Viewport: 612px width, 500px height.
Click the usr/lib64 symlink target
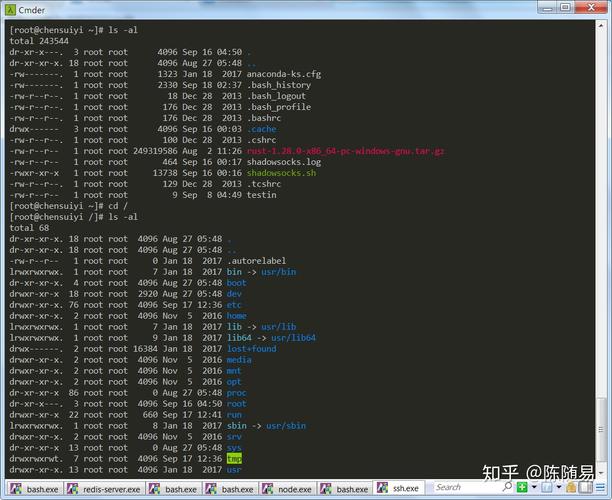click(294, 338)
